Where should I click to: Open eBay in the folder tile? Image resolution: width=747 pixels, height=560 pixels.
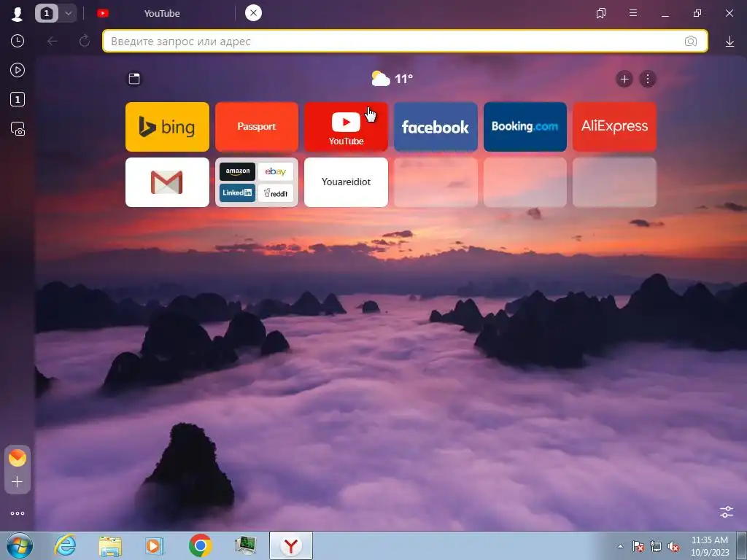[275, 171]
